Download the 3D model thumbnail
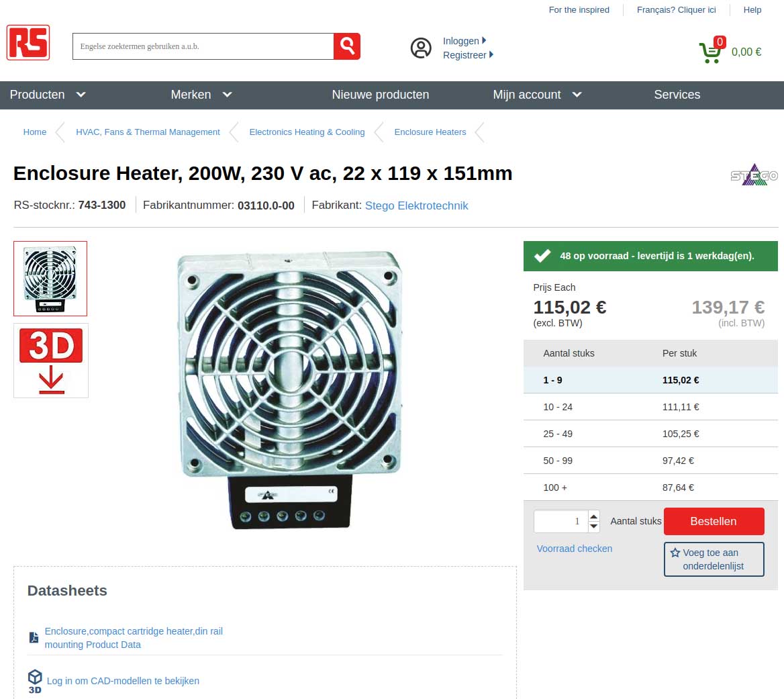This screenshot has height=699, width=784. [x=51, y=361]
